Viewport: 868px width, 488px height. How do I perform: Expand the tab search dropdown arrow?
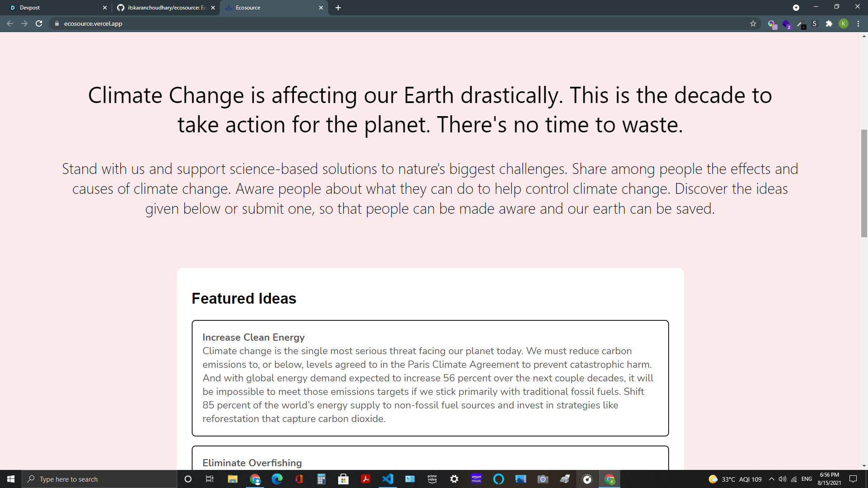[796, 8]
